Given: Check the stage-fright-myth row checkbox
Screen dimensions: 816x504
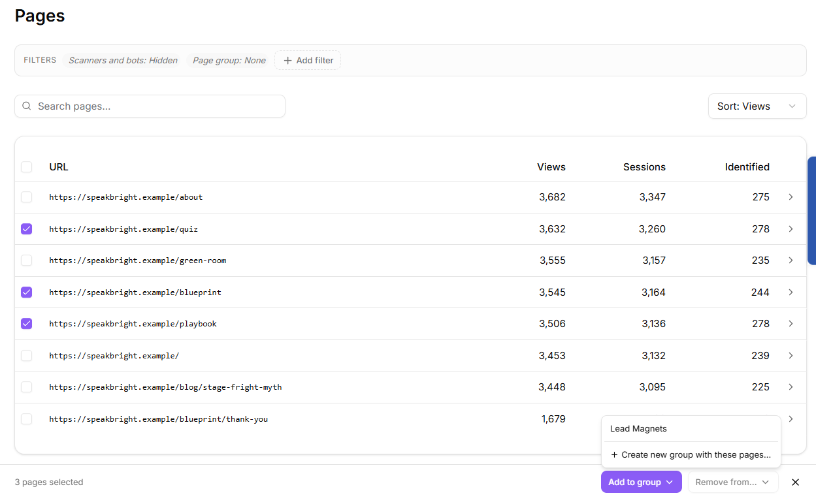Looking at the screenshot, I should (26, 387).
